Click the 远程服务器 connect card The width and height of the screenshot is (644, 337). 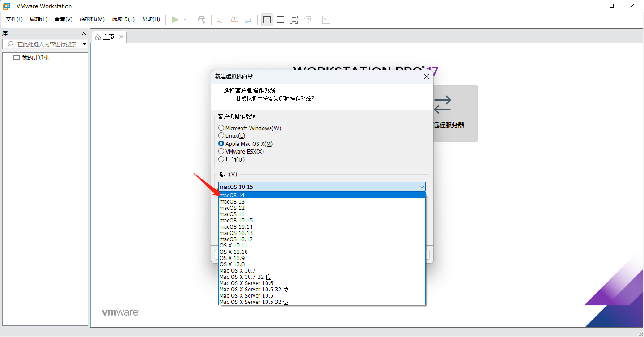455,114
